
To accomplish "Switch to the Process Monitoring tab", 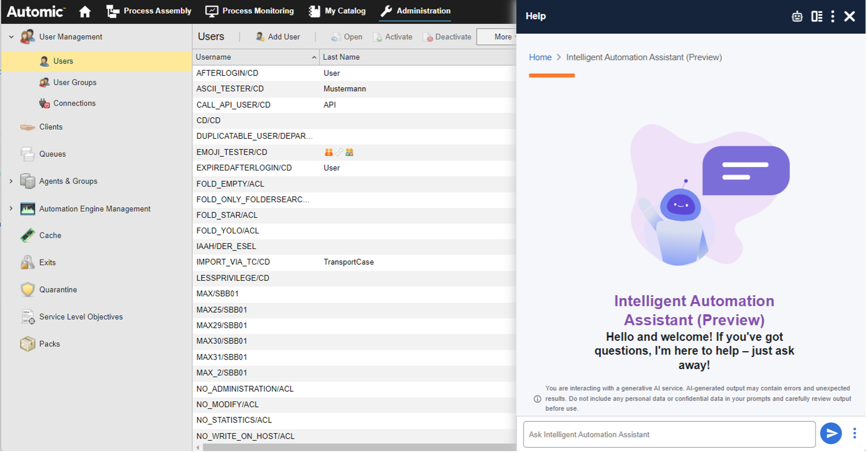I will pos(249,11).
